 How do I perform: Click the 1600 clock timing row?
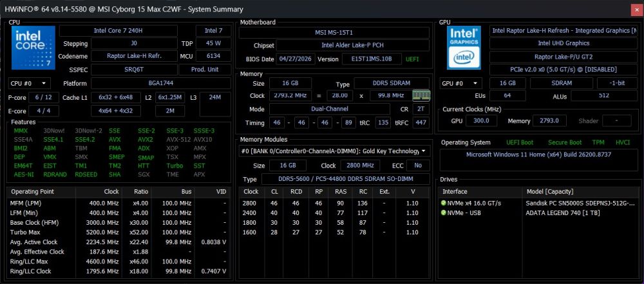click(334, 232)
